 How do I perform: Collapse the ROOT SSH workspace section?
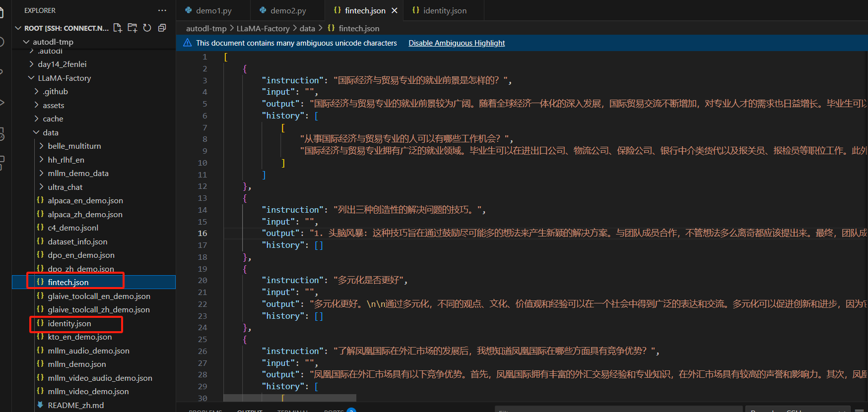(x=18, y=28)
